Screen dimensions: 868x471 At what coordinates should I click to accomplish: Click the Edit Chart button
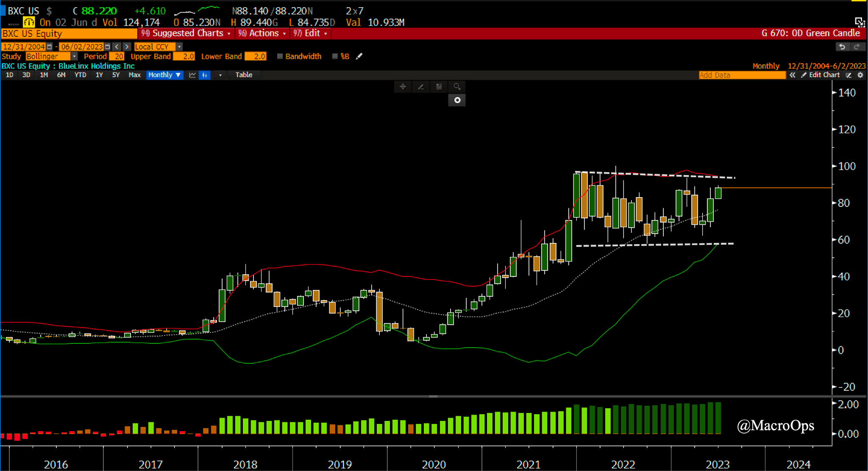[x=820, y=75]
